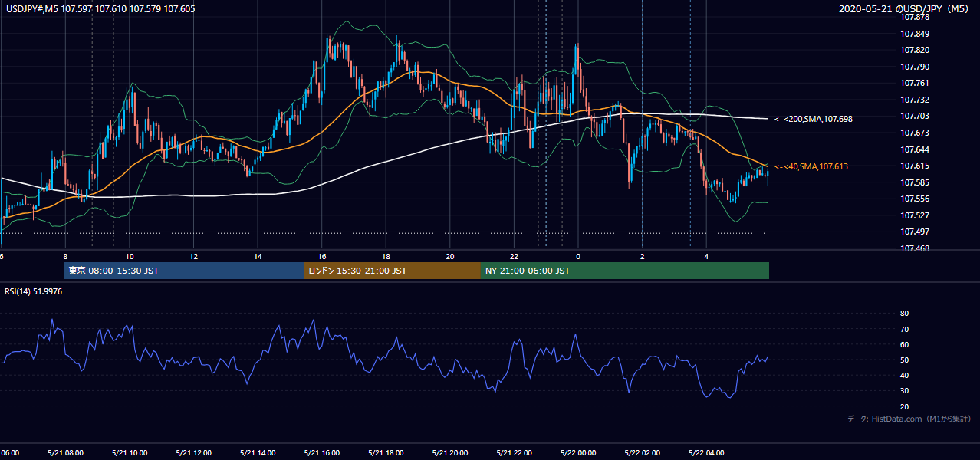Click the 5/22 04:00 bottom timeline label
The height and width of the screenshot is (460, 980).
(706, 452)
